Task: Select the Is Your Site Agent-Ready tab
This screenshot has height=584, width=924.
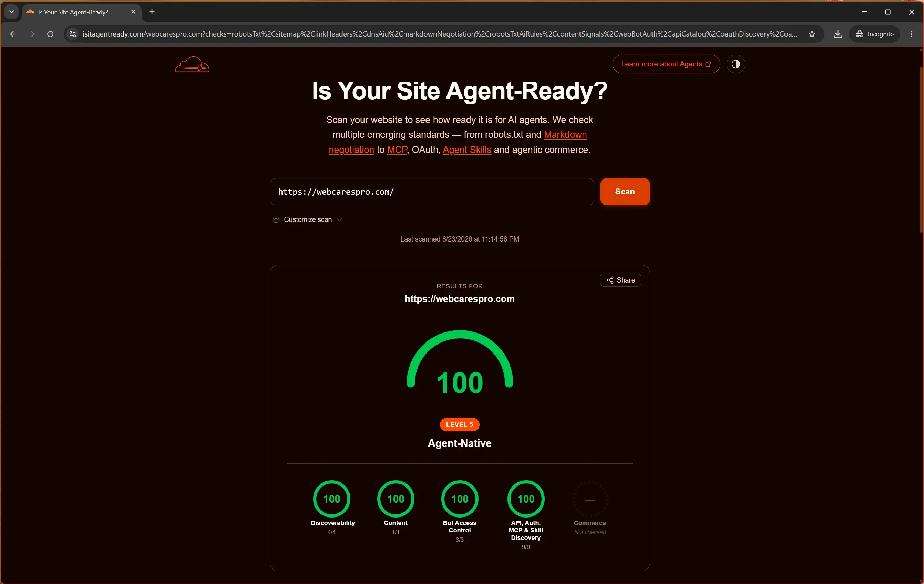Action: coord(81,12)
